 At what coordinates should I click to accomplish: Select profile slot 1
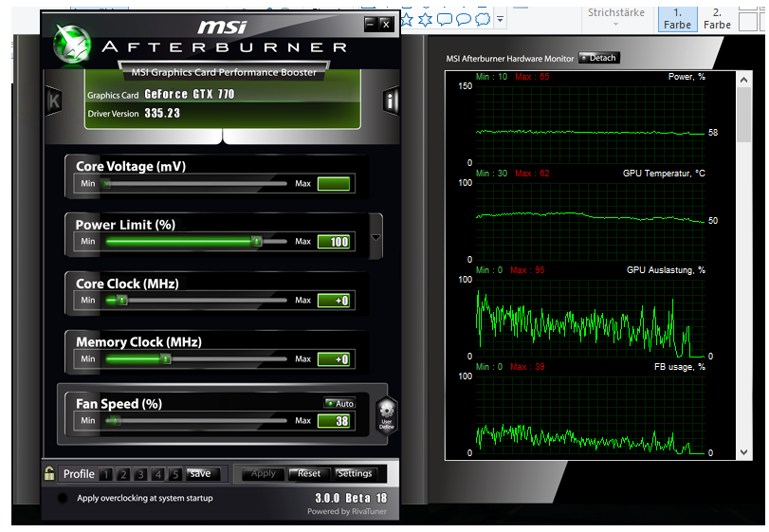click(106, 474)
